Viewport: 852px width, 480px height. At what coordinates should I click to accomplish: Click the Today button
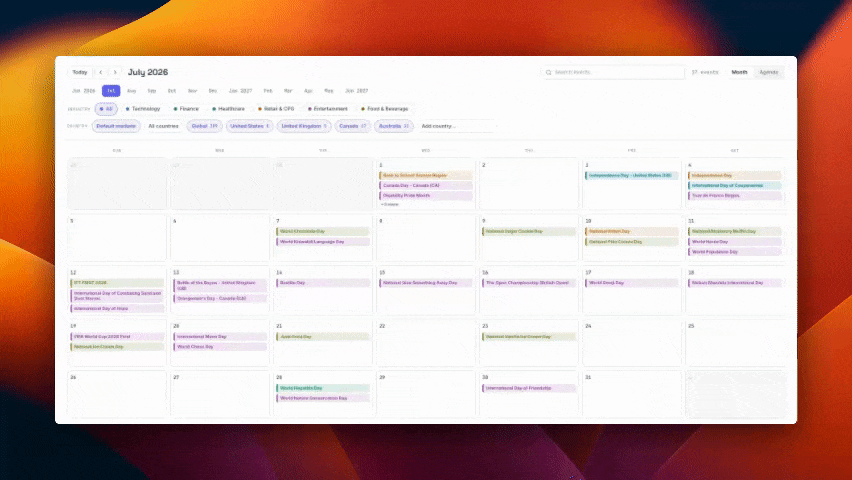pos(80,72)
